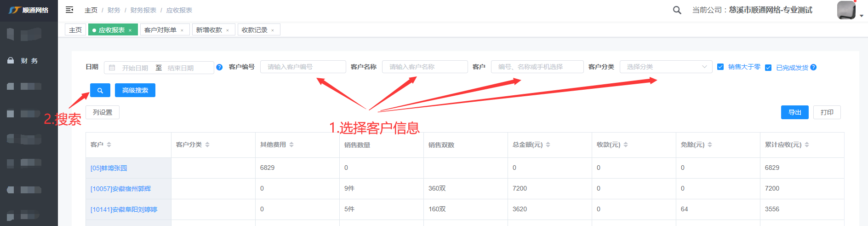The image size is (868, 226).
Task: Toggle the 已完成发货 checkbox
Action: coord(768,68)
